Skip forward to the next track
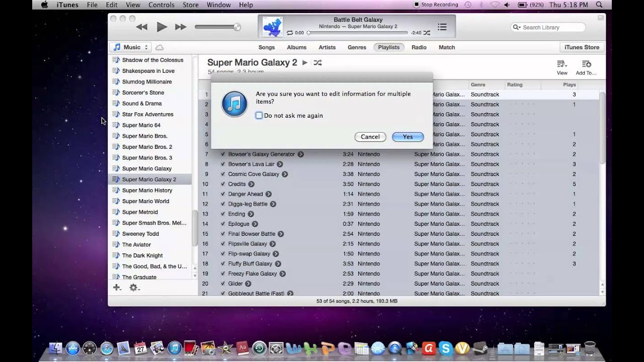The image size is (644, 362). pos(181,27)
